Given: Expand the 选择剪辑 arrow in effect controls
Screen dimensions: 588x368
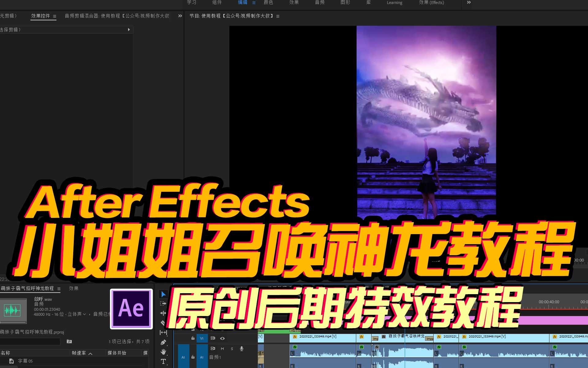Looking at the screenshot, I should point(129,29).
